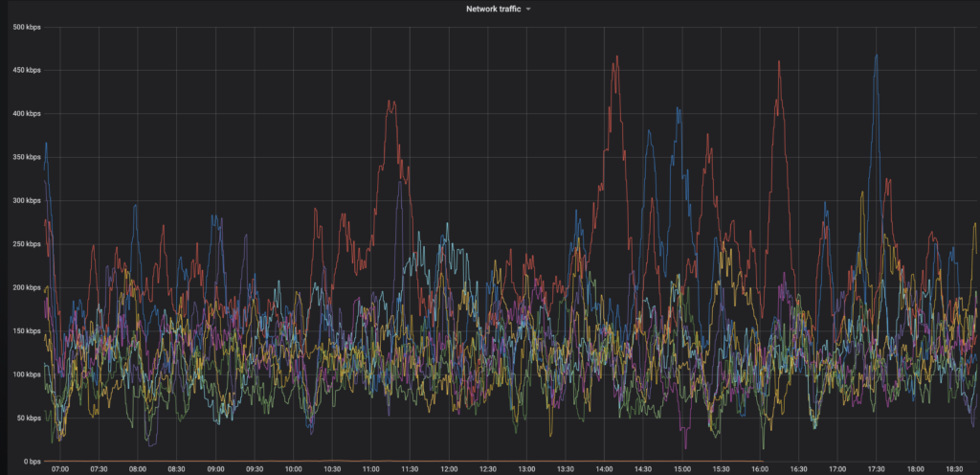Viewport: 980px width, 475px height.
Task: Click the 250 kbps y-axis label
Action: click(x=25, y=244)
